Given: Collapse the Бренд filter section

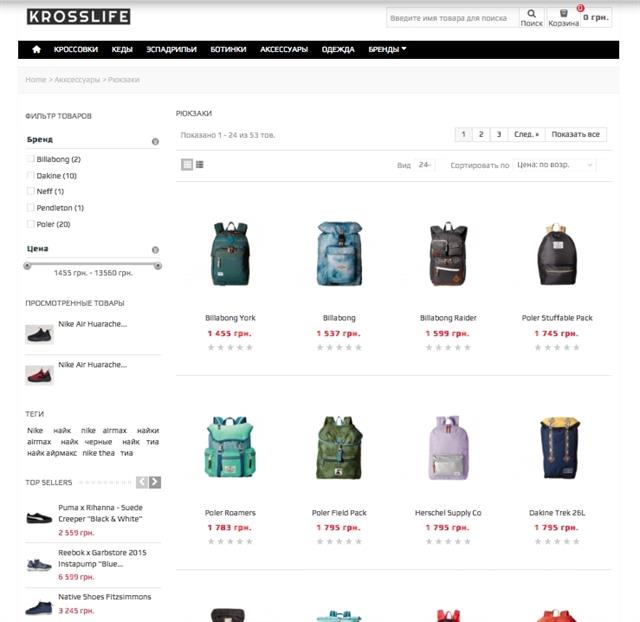Looking at the screenshot, I should (x=155, y=142).
